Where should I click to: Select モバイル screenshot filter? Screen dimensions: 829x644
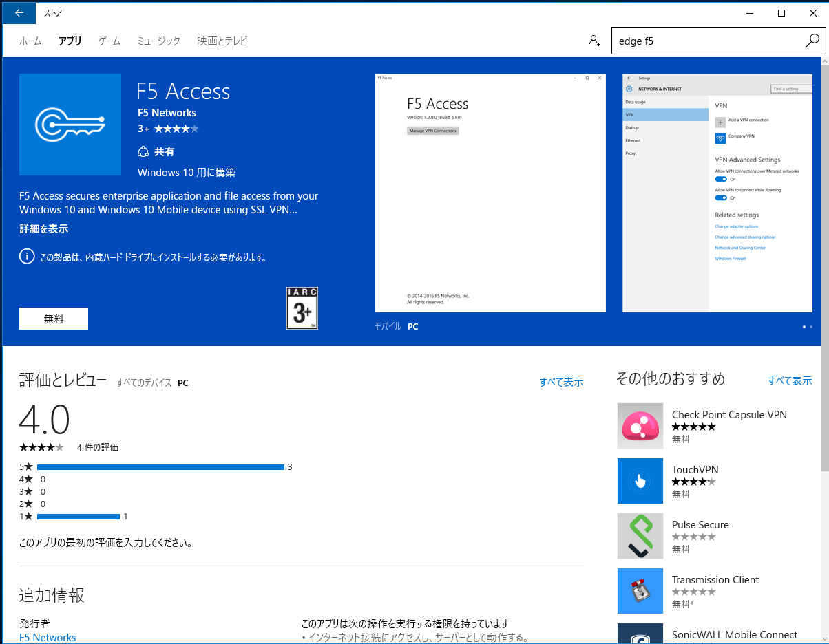tap(388, 326)
